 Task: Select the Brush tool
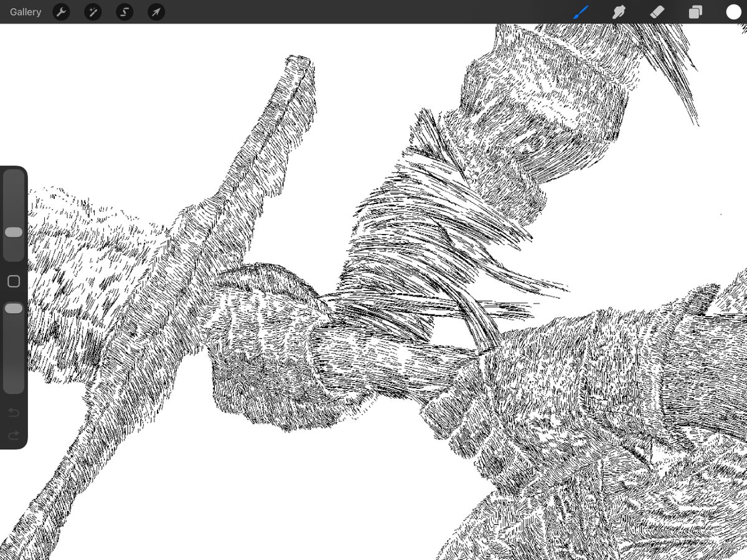coord(581,12)
